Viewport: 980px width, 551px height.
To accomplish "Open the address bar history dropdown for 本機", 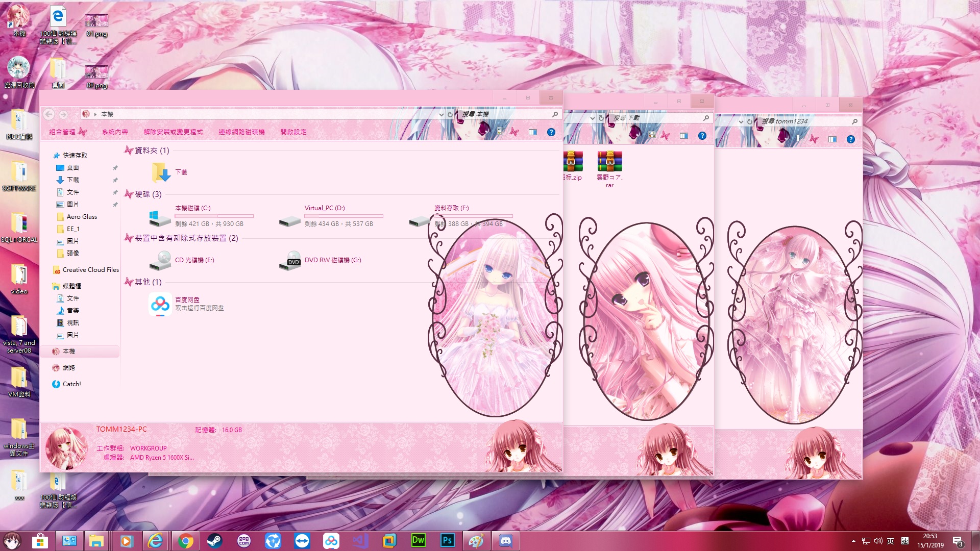I will click(x=441, y=114).
